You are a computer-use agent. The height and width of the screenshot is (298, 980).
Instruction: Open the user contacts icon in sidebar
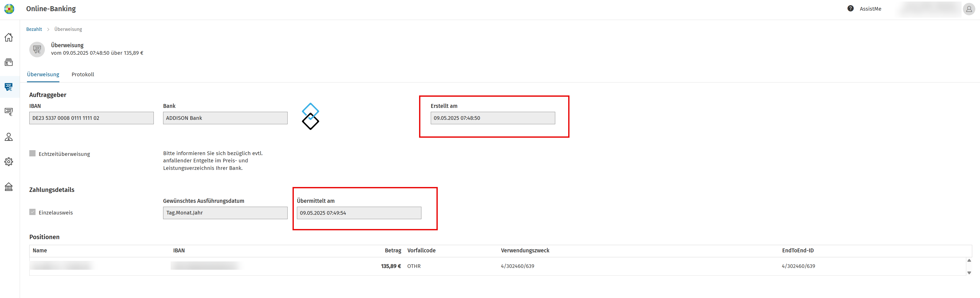[9, 137]
